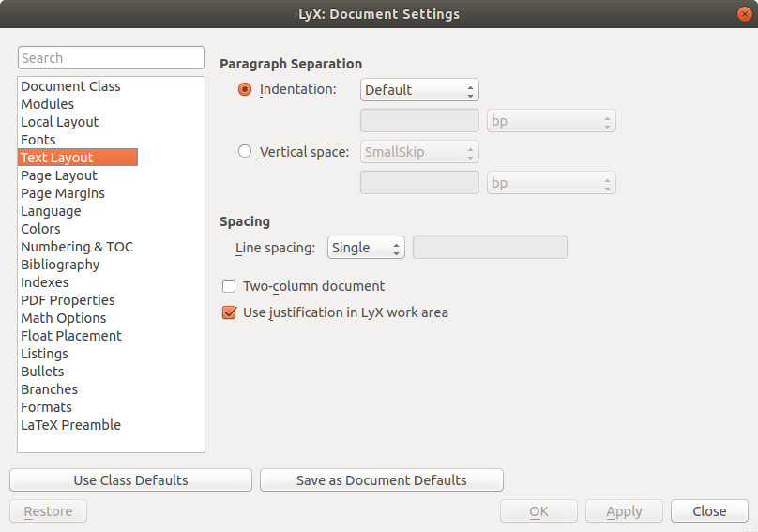Viewport: 758px width, 532px height.
Task: Focus the Search field above the list
Action: coord(111,58)
